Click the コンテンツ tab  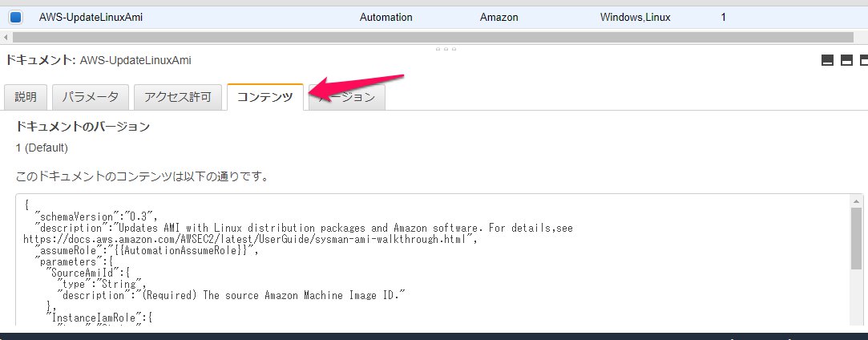265,97
